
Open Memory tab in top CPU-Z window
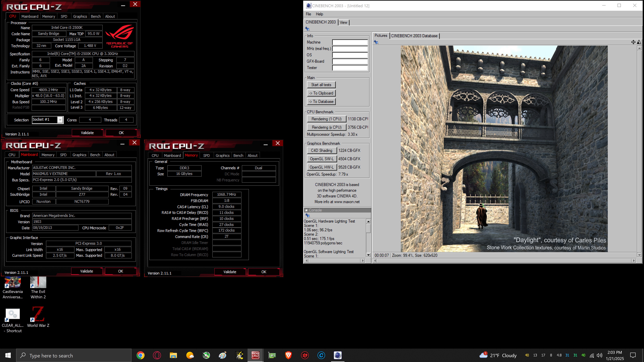(x=48, y=16)
